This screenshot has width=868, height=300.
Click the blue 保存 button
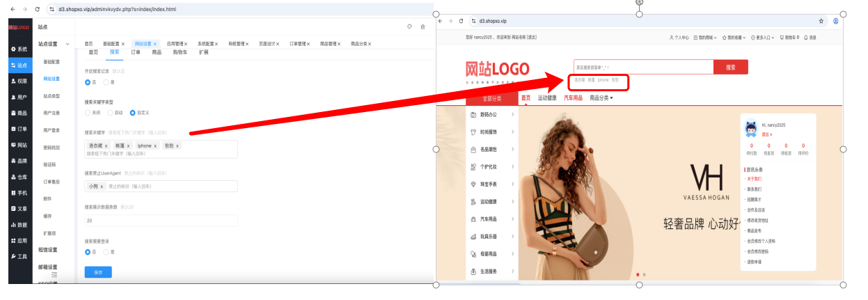coord(97,272)
